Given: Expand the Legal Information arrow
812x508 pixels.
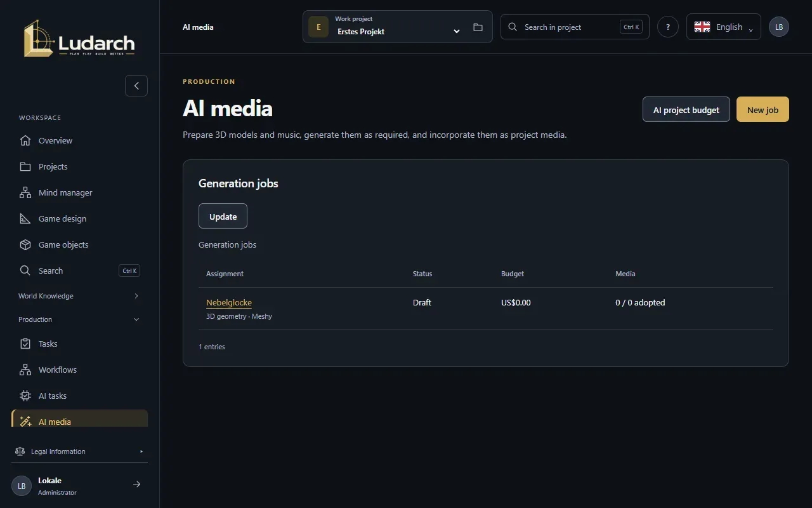Looking at the screenshot, I should coord(141,451).
